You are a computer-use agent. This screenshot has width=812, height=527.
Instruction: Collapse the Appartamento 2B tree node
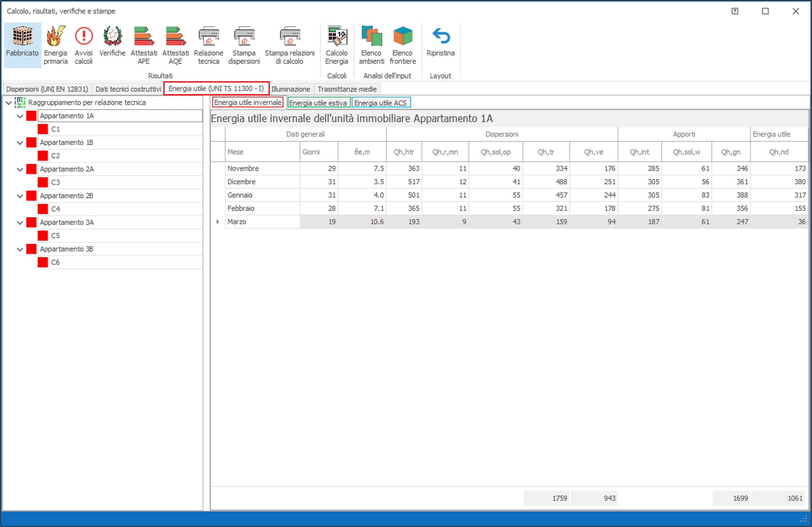[x=20, y=196]
